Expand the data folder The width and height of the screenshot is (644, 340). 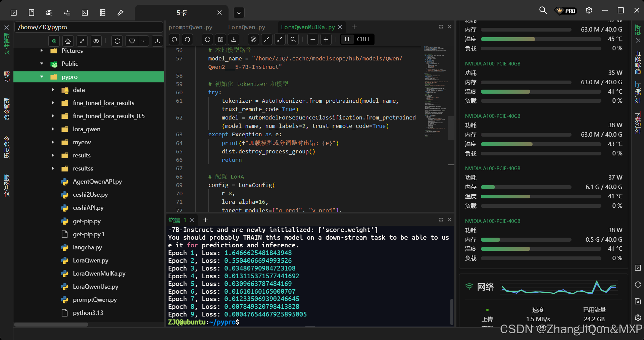pos(53,90)
